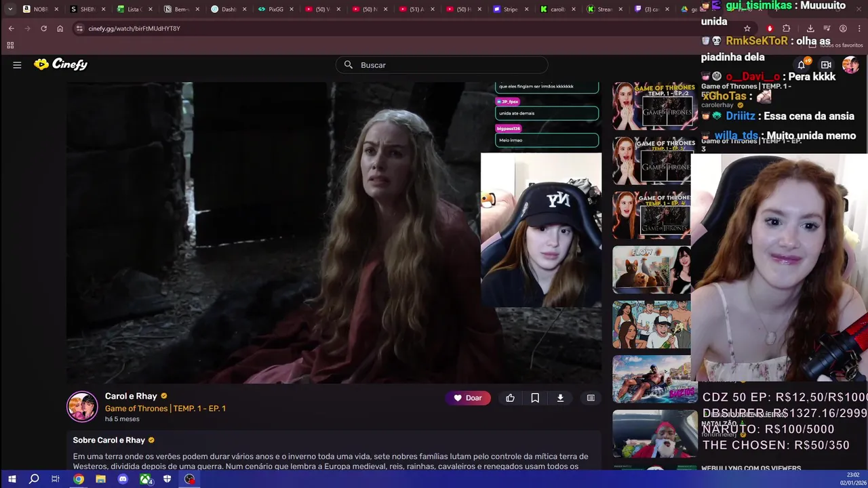The image size is (868, 488).
Task: Open Carol e Rhay channel avatar
Action: pos(82,407)
